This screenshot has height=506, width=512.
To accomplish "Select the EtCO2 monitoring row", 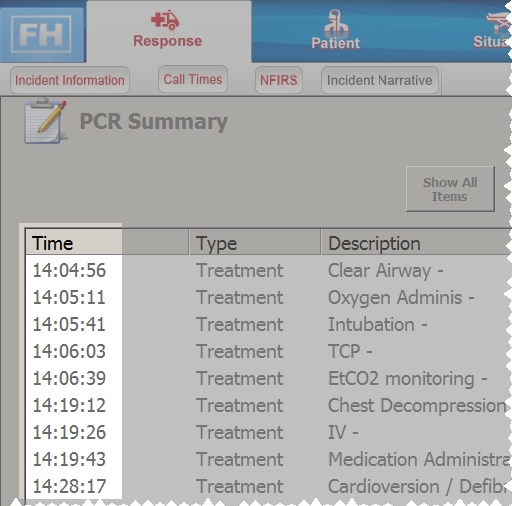I will point(268,378).
